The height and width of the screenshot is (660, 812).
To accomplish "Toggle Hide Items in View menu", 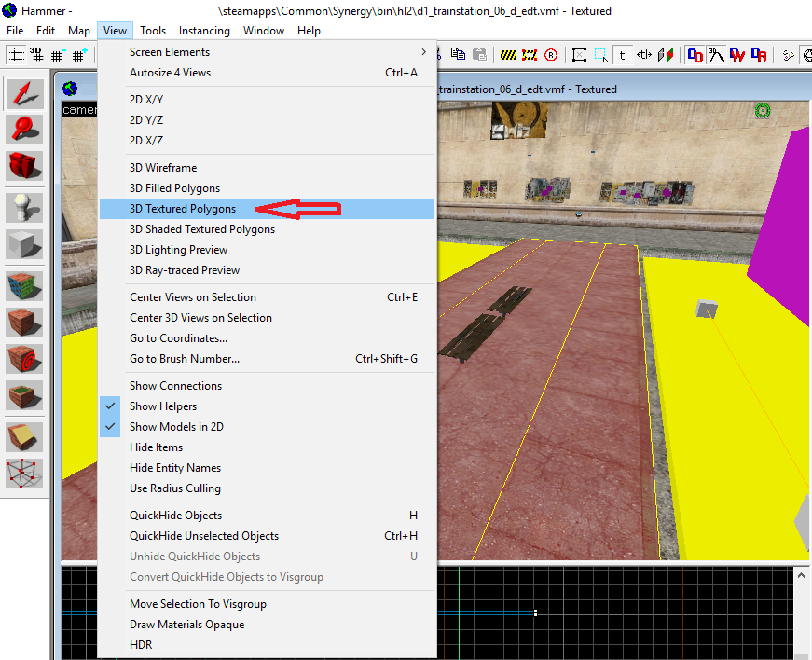I will pos(268,447).
